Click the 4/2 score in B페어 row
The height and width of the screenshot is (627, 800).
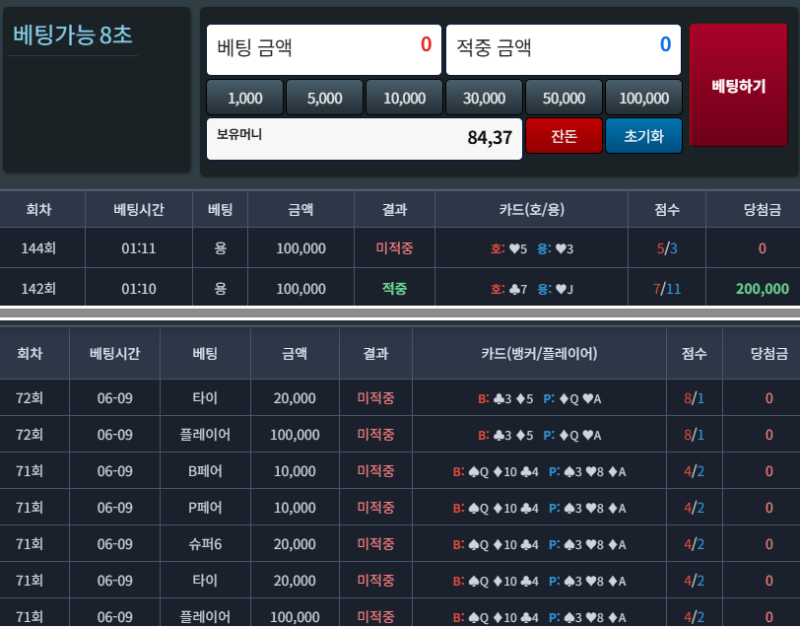click(694, 471)
